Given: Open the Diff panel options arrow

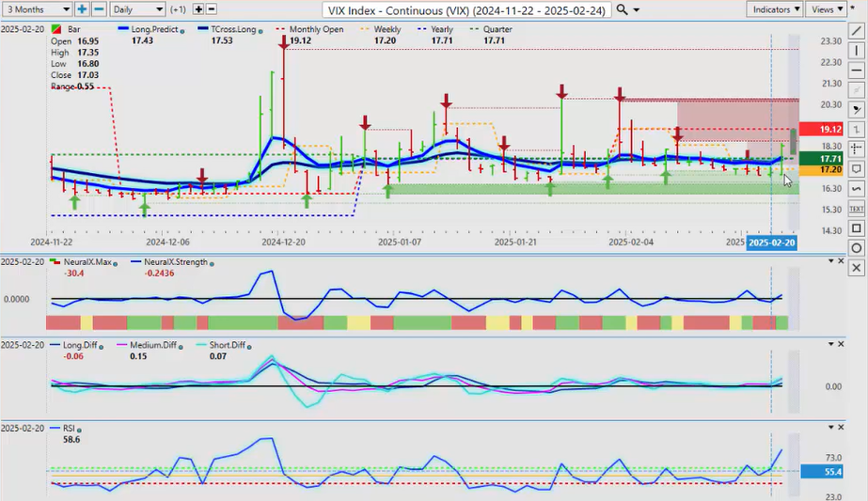Looking at the screenshot, I should pyautogui.click(x=830, y=344).
